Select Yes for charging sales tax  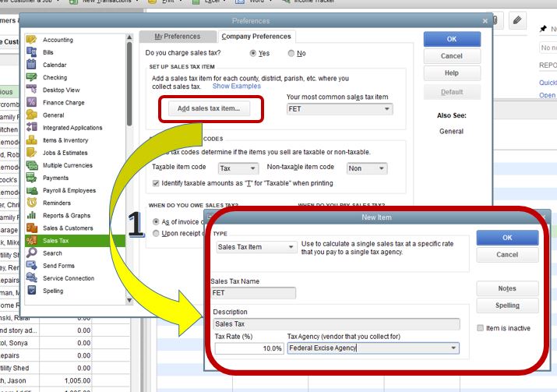[x=253, y=53]
